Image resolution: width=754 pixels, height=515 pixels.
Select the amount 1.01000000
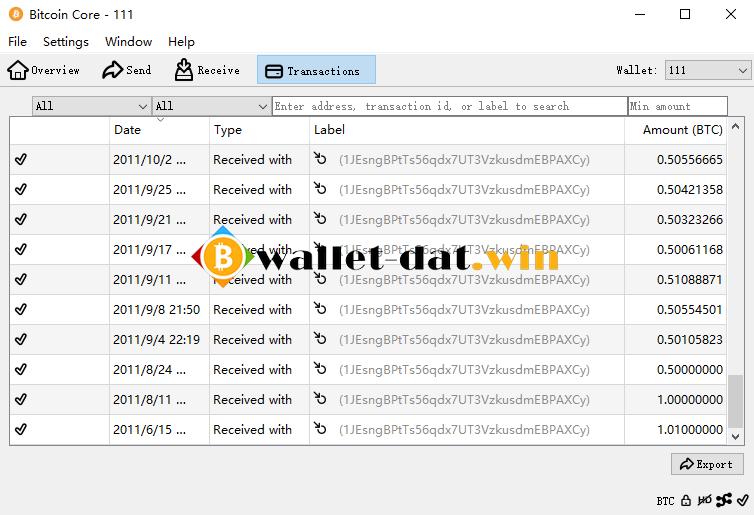690,430
